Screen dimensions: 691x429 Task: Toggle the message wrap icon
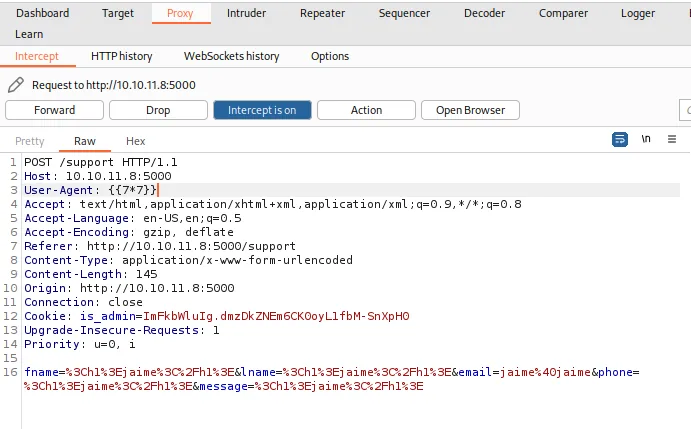620,139
